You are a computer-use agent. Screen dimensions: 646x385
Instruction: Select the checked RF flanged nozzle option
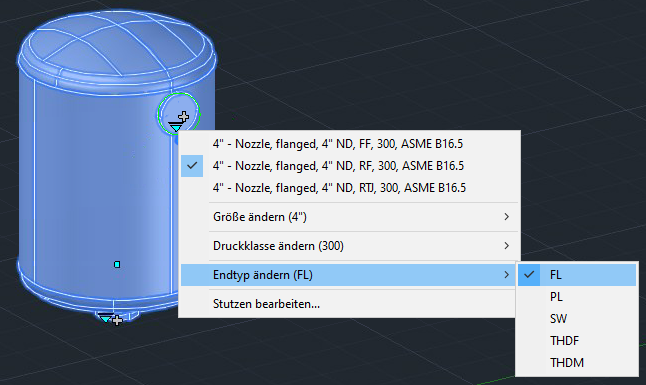[350, 166]
